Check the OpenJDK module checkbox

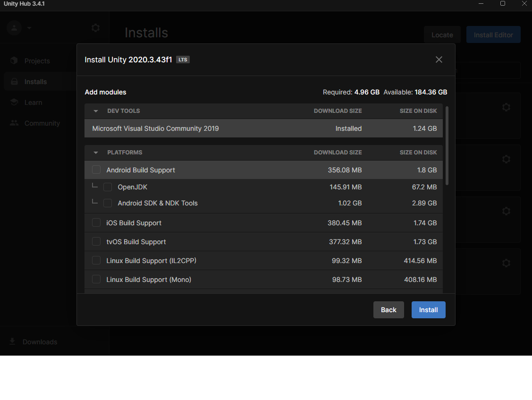coord(108,187)
